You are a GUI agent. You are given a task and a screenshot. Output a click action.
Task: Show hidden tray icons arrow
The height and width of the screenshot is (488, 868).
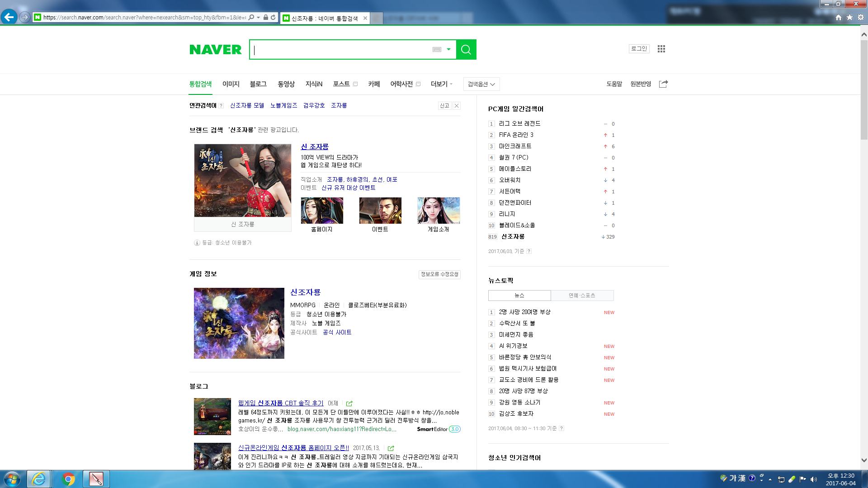coord(770,479)
